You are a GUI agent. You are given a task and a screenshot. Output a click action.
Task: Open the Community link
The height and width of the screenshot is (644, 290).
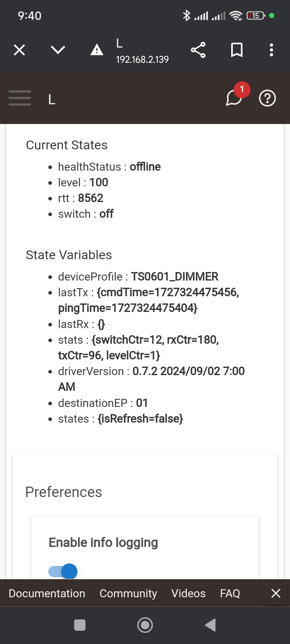click(x=128, y=593)
